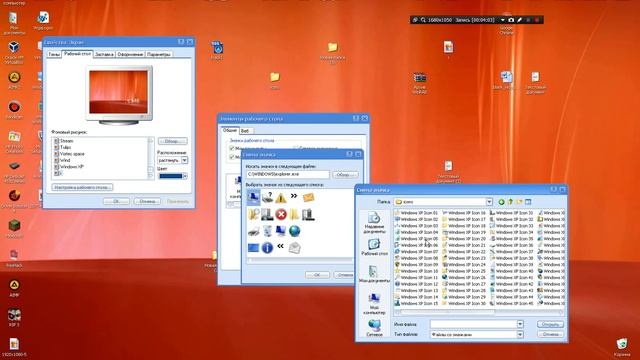Select file 'Windows XP Icon 01'
Viewport: 640px width, 360px height.
[416, 213]
